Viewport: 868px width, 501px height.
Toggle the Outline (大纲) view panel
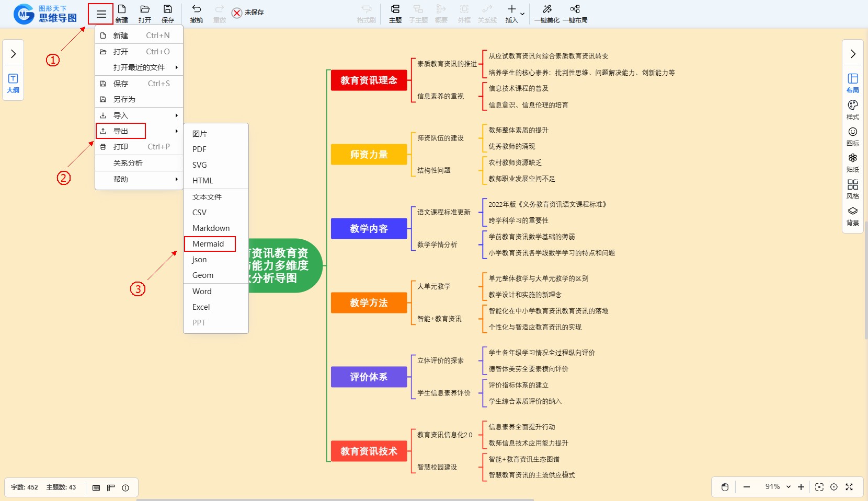click(13, 83)
